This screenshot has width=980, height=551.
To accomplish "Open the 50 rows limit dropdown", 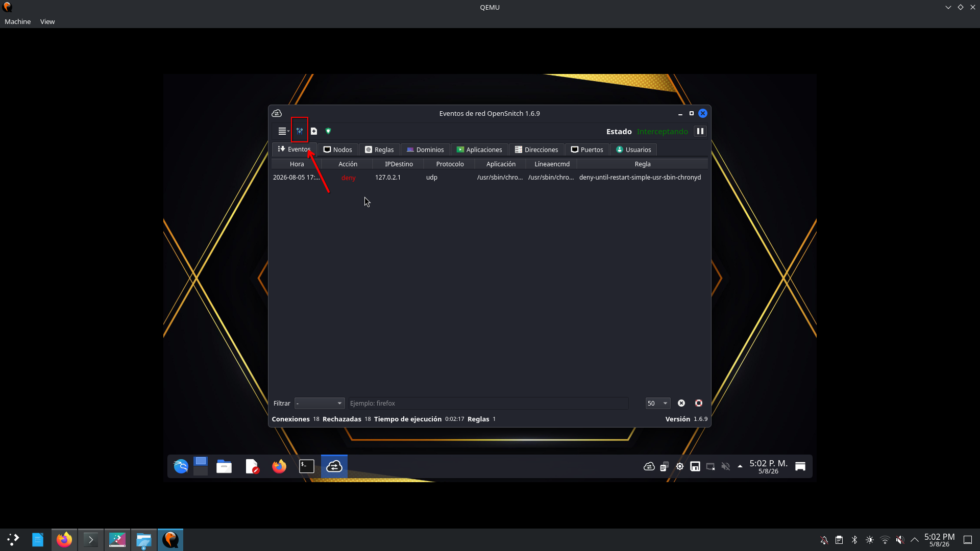I will pos(657,403).
